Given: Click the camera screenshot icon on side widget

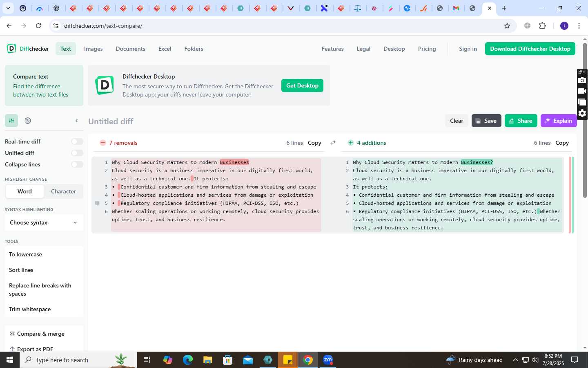Looking at the screenshot, I should point(582,80).
